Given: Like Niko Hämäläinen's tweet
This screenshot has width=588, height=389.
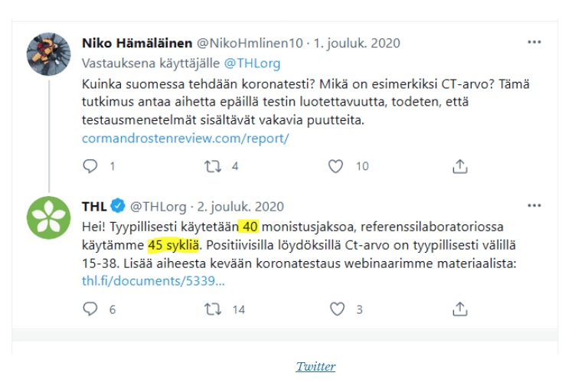Looking at the screenshot, I should pos(335,166).
